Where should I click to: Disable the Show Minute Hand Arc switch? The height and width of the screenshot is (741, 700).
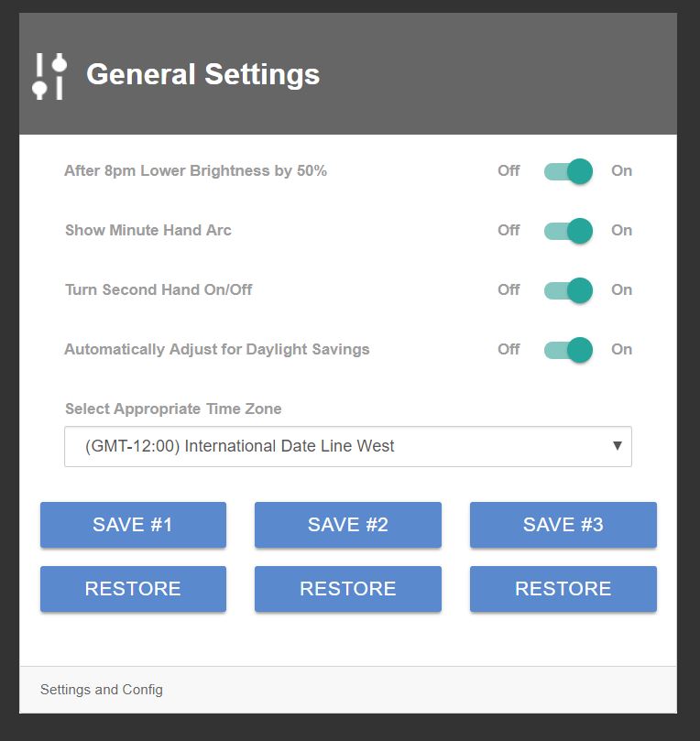pos(568,231)
